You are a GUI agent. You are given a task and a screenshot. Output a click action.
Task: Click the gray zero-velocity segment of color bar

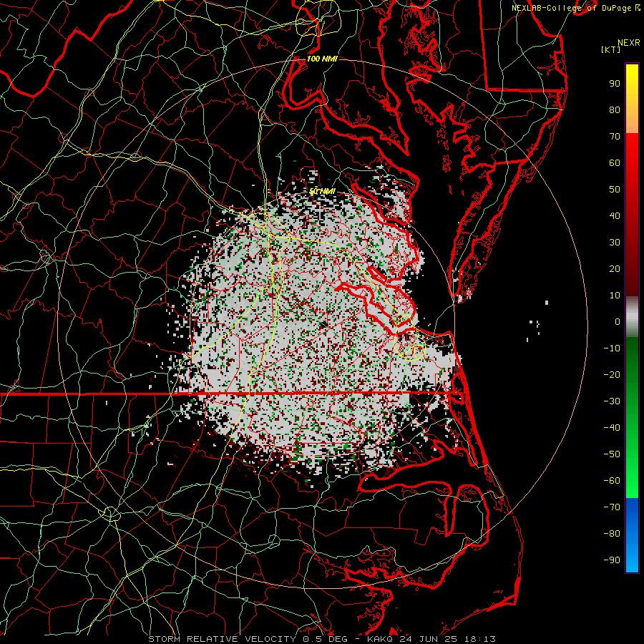pos(632,317)
